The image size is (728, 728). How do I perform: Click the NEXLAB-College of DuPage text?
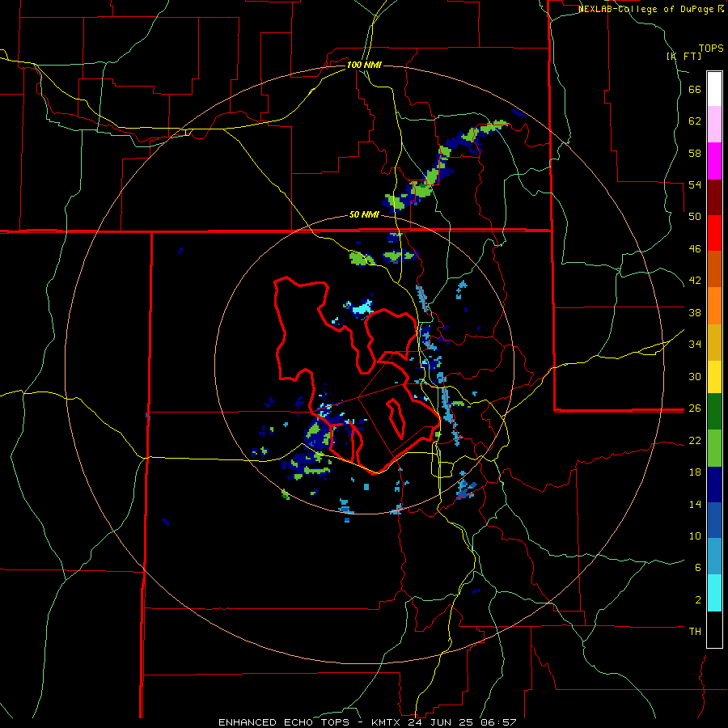647,9
